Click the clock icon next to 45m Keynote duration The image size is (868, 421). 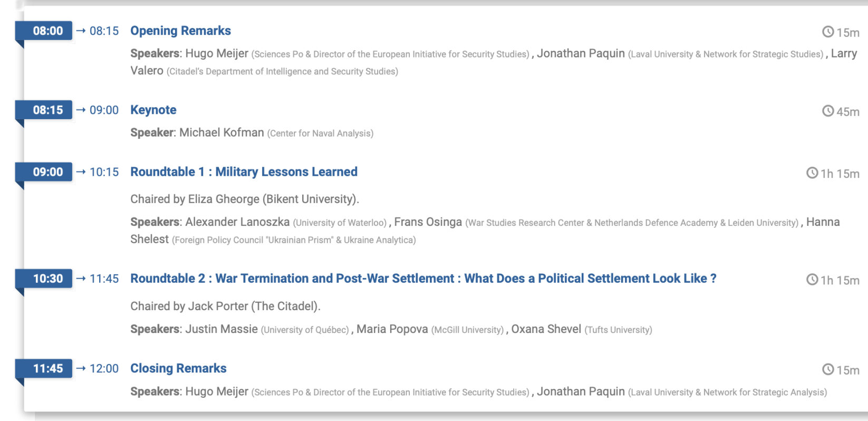point(828,111)
